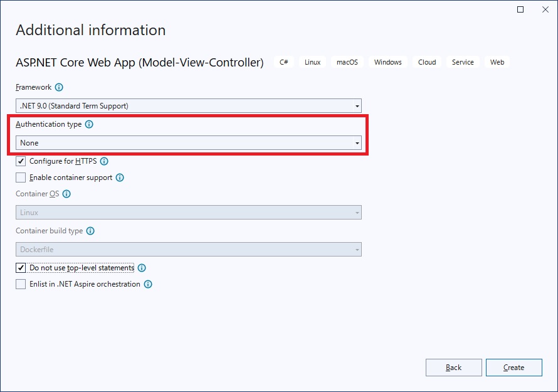Click the Configure for HTTPS info icon
This screenshot has height=392, width=558.
tap(104, 161)
